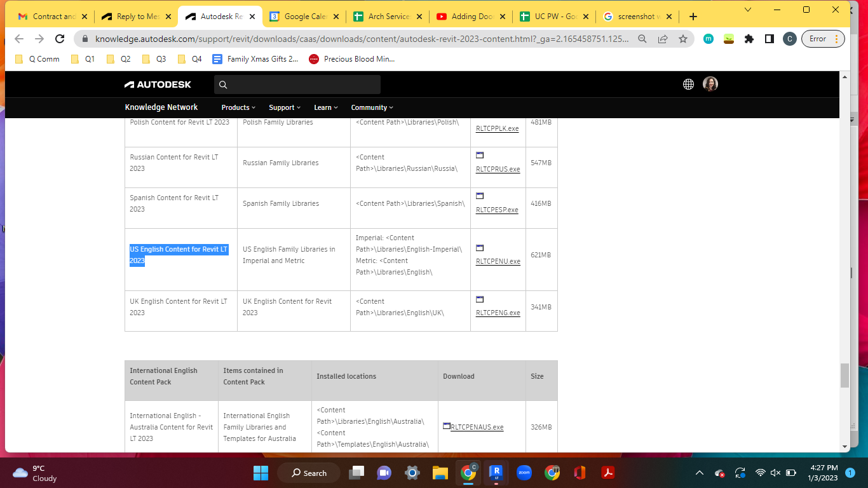Screen dimensions: 868x488
Task: Expand the Community dropdown
Action: [371, 107]
